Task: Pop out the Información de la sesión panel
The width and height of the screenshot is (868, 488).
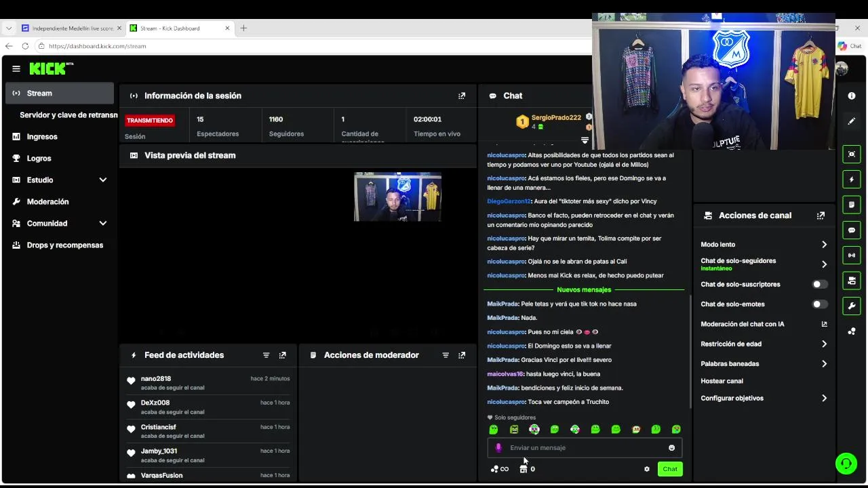Action: tap(462, 96)
